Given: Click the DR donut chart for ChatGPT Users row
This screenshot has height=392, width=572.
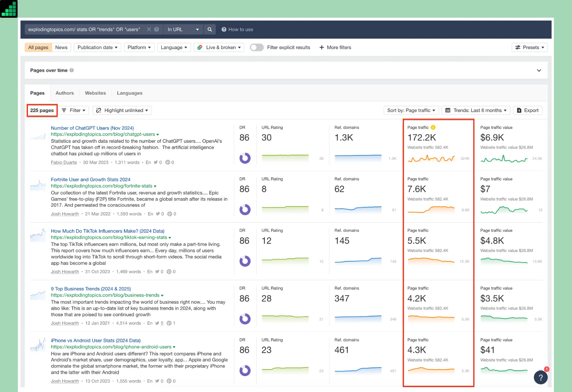Looking at the screenshot, I should (245, 158).
